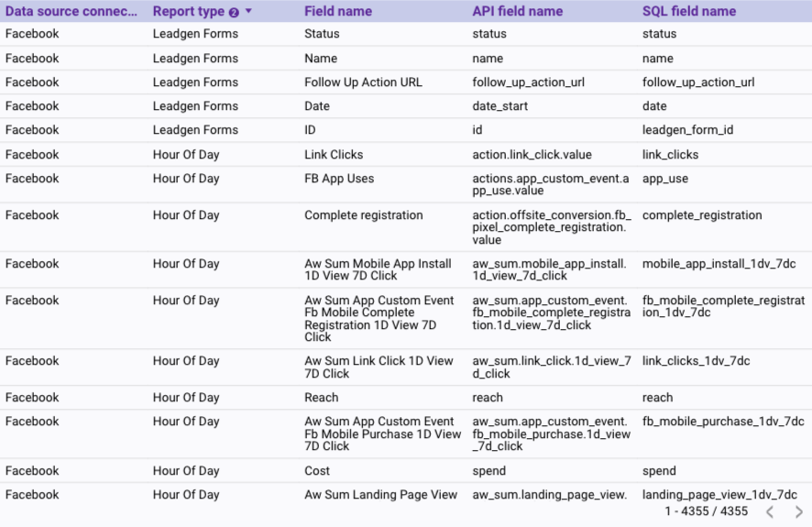This screenshot has height=527, width=812.
Task: Select the Date field name cell
Action: coord(316,106)
